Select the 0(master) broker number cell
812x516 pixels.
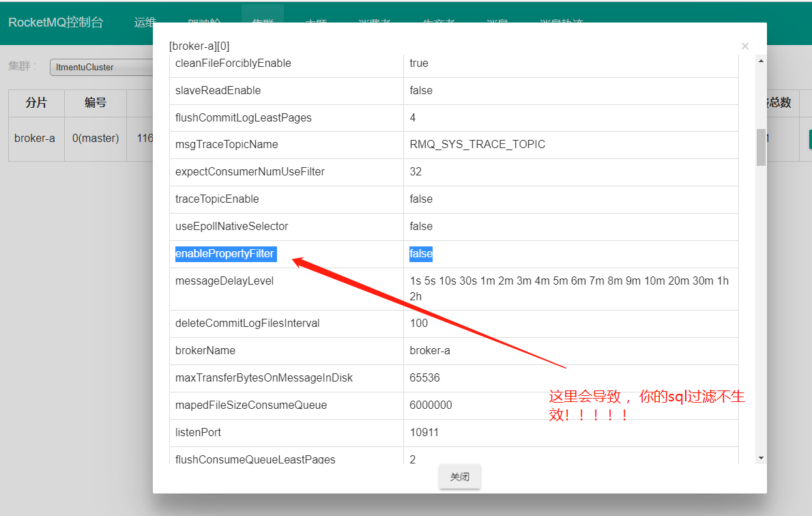click(95, 138)
